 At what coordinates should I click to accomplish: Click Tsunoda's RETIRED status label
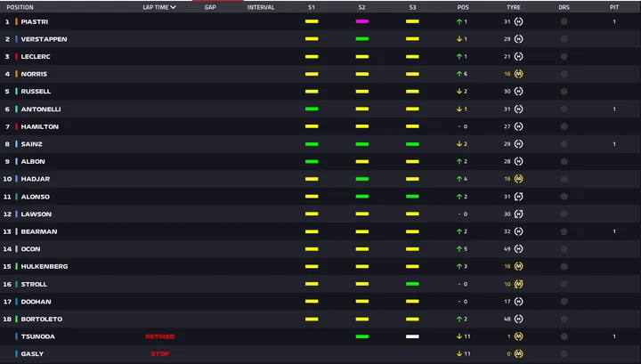[160, 336]
